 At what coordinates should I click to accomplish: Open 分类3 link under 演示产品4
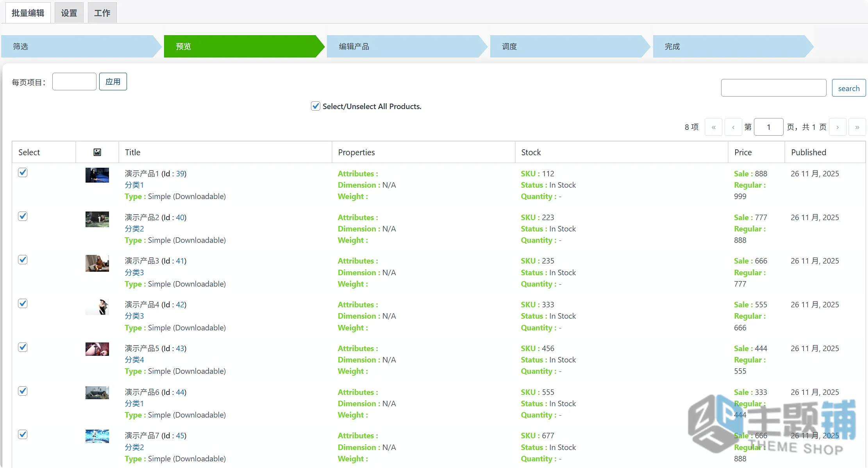134,316
